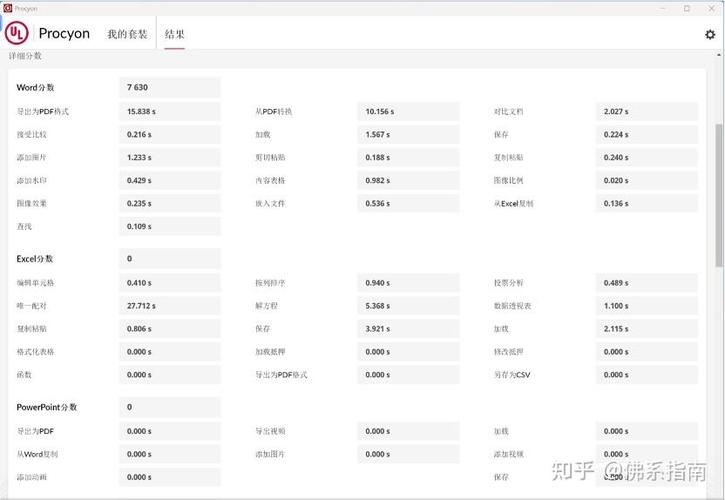The height and width of the screenshot is (500, 725).
Task: Select the 5.368 s value
Action: coord(408,306)
